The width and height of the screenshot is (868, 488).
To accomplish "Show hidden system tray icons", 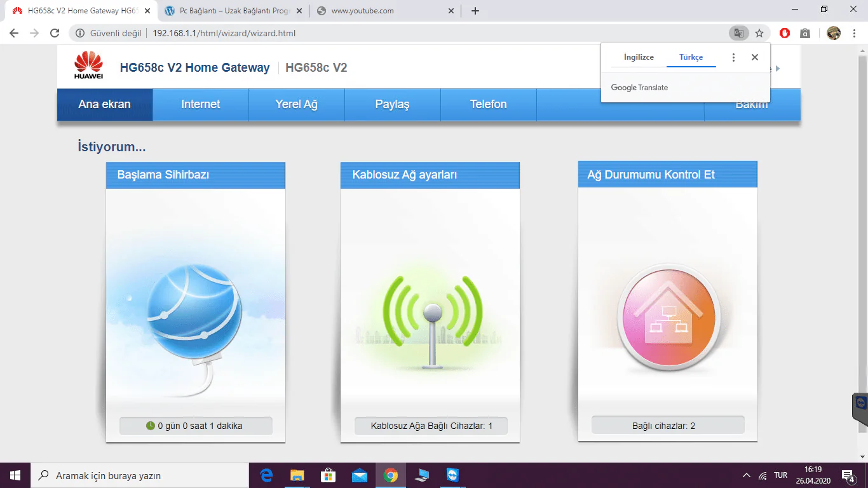I will pyautogui.click(x=746, y=475).
